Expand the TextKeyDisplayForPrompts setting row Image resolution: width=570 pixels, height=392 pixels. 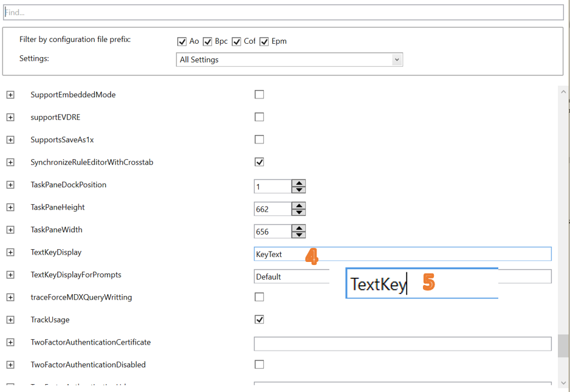(x=10, y=275)
